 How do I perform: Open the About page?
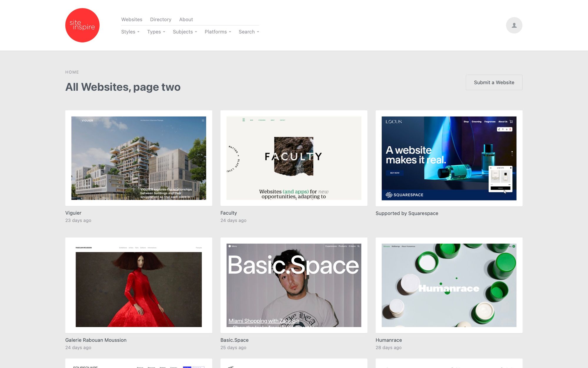pos(186,19)
